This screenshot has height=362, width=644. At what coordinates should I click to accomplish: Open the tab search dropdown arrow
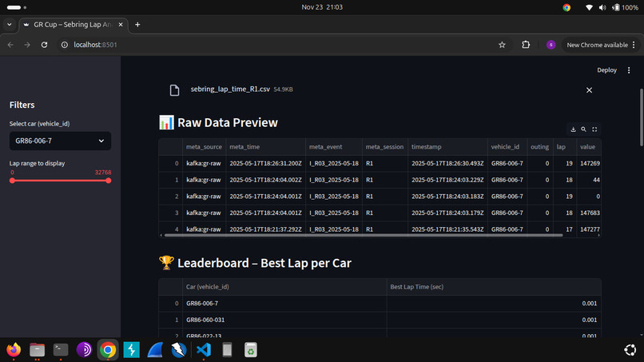(x=10, y=25)
